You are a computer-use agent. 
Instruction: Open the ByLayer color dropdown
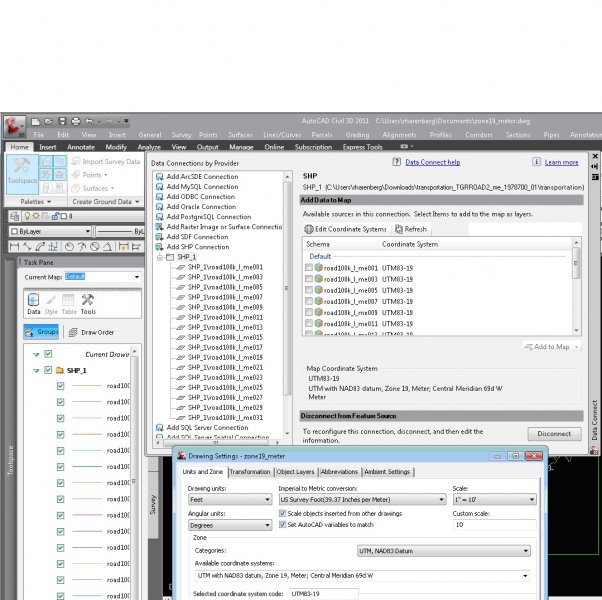[x=50, y=231]
